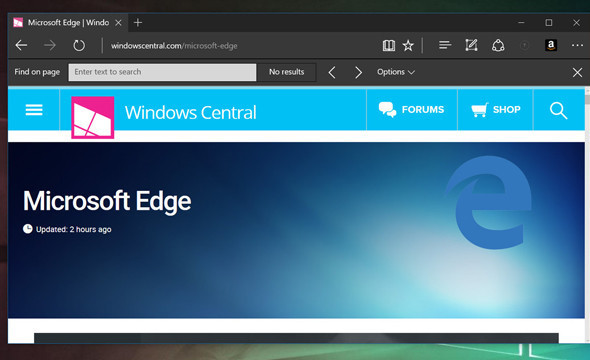Go to previous find result arrow
This screenshot has height=360, width=590.
[x=332, y=72]
